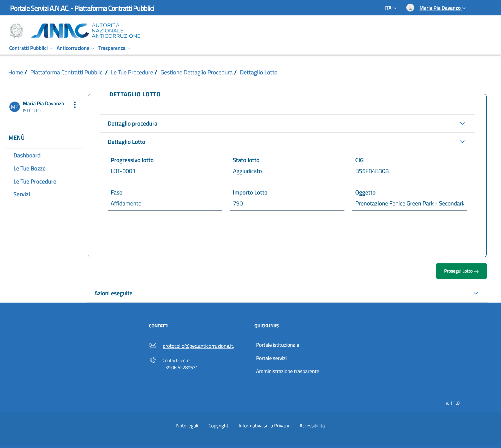Click the user avatar icon in header
Image resolution: width=501 pixels, height=448 pixels.
pyautogui.click(x=410, y=8)
